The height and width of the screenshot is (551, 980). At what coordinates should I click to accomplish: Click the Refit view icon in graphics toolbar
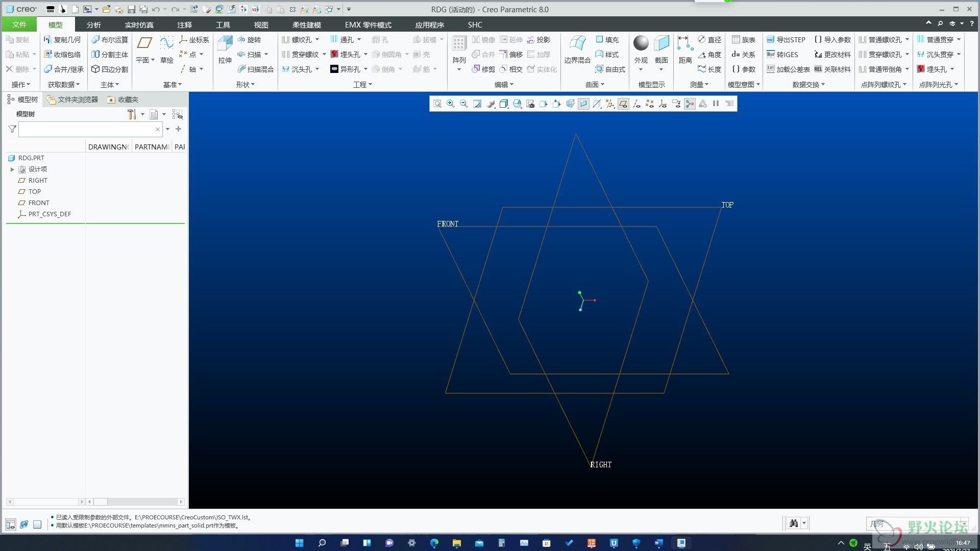[437, 104]
